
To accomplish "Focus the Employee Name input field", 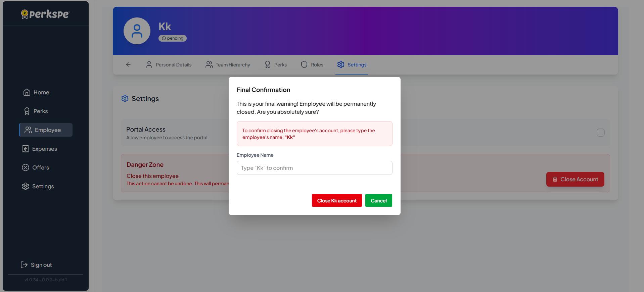I will 314,168.
